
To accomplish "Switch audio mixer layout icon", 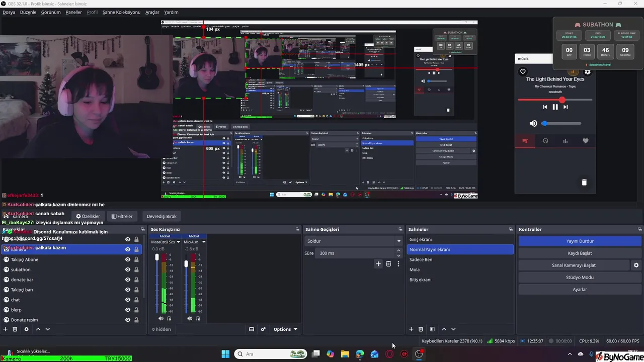I will [252, 329].
